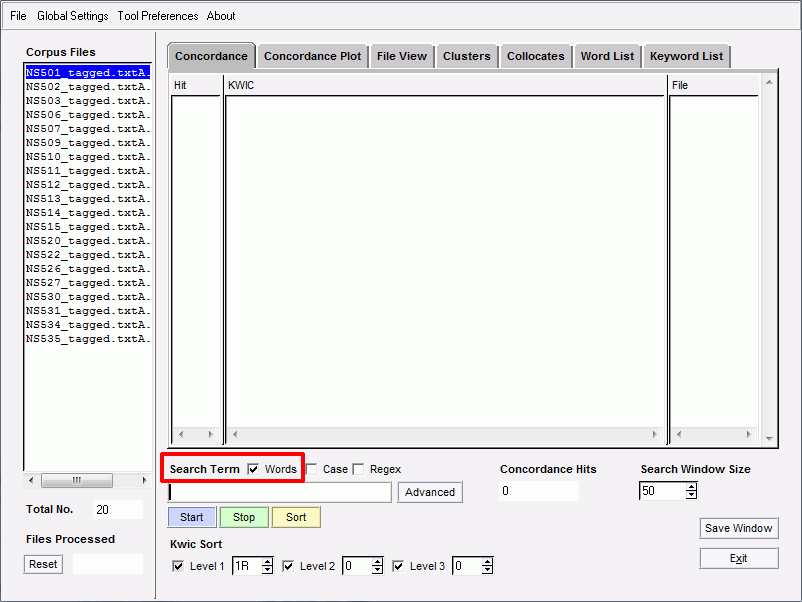Image resolution: width=802 pixels, height=602 pixels.
Task: Increase Search Window Size with up arrow
Action: tap(691, 487)
